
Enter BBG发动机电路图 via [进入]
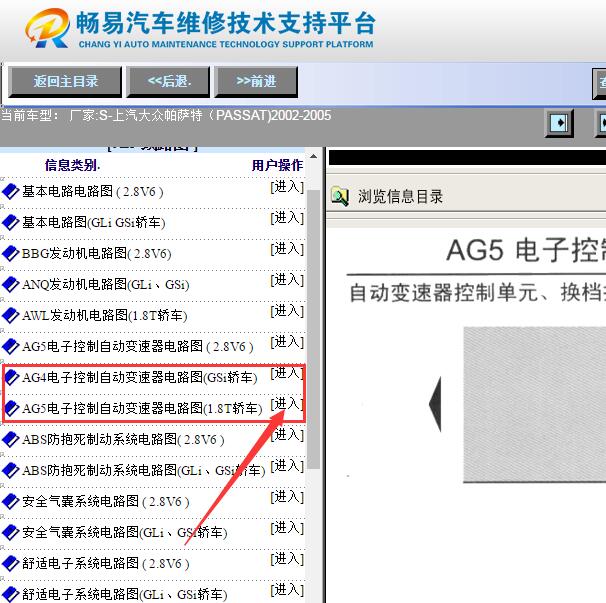click(x=287, y=249)
